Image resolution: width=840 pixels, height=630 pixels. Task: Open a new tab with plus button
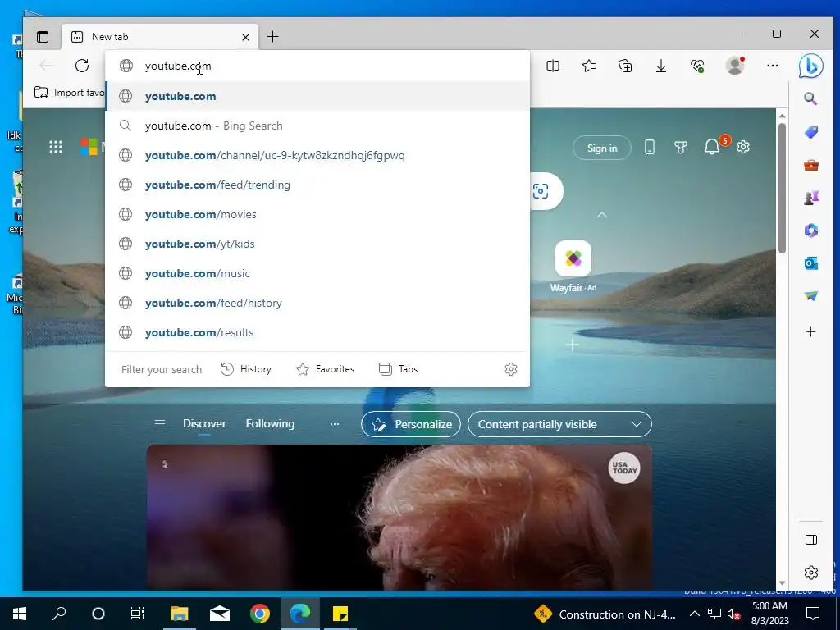point(272,36)
